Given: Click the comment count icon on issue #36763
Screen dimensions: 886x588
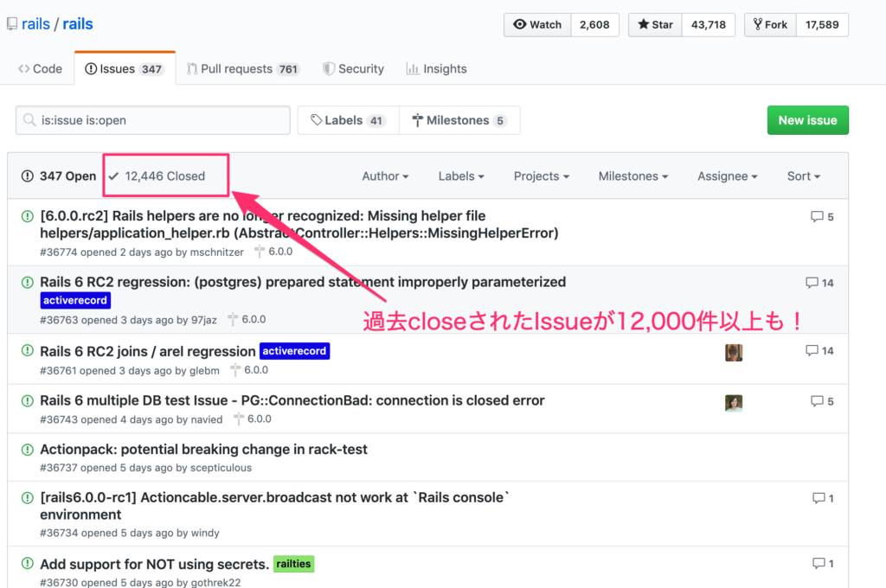Looking at the screenshot, I should 812,283.
